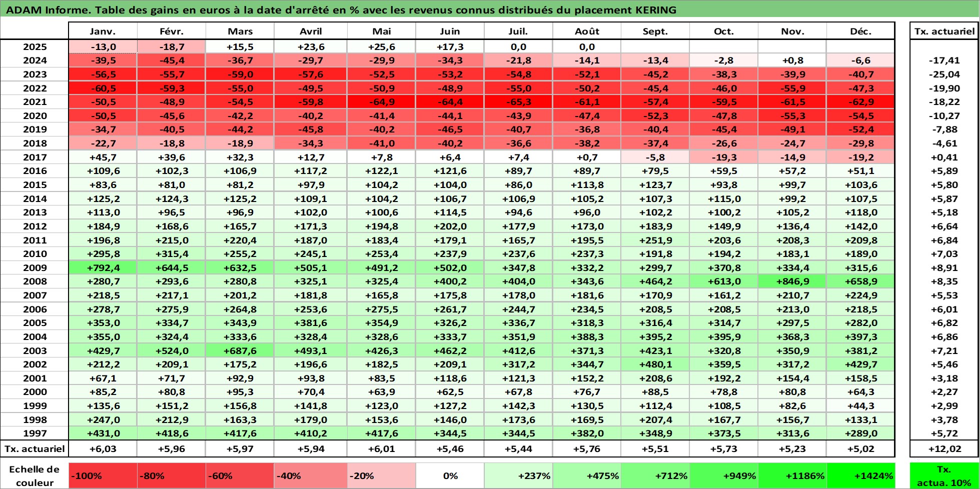Viewport: 980px width, 489px height.
Task: Click the top-right Tx. actuariel column header
Action: (x=944, y=31)
